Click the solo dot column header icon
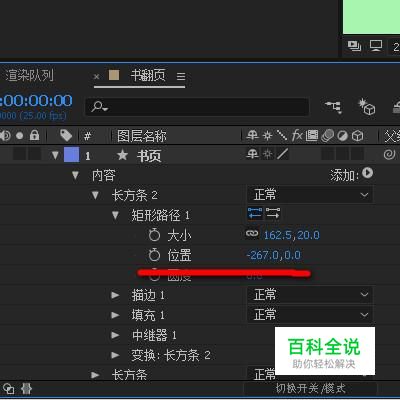400x400 pixels. click(x=20, y=135)
